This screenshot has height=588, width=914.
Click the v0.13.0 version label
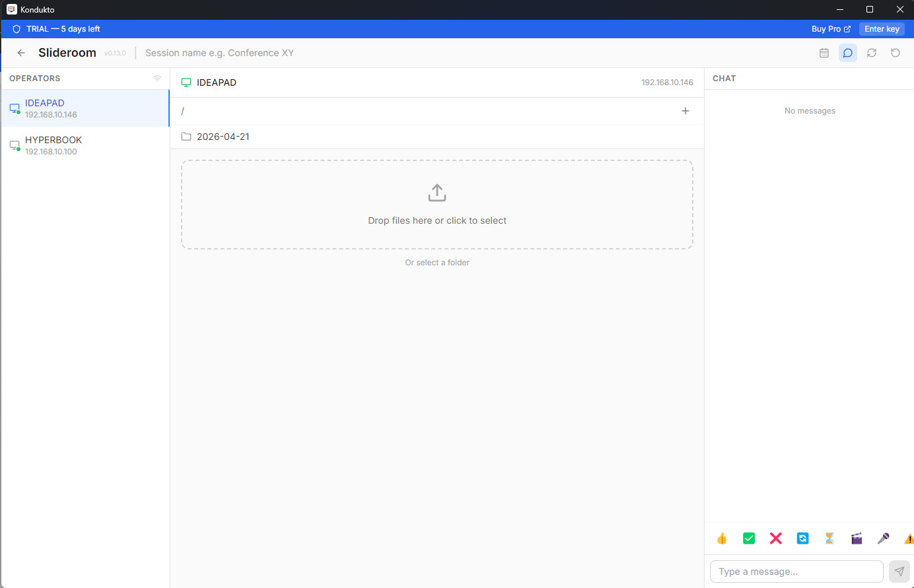coord(115,53)
